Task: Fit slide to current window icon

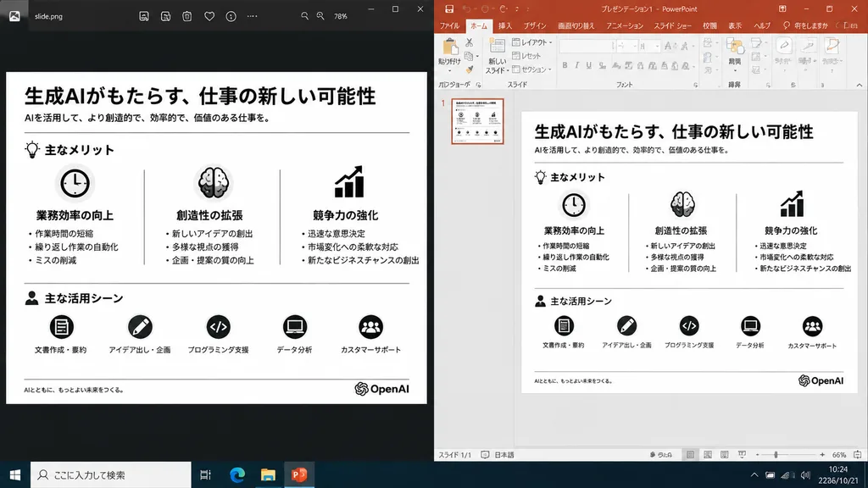Action: (x=858, y=455)
